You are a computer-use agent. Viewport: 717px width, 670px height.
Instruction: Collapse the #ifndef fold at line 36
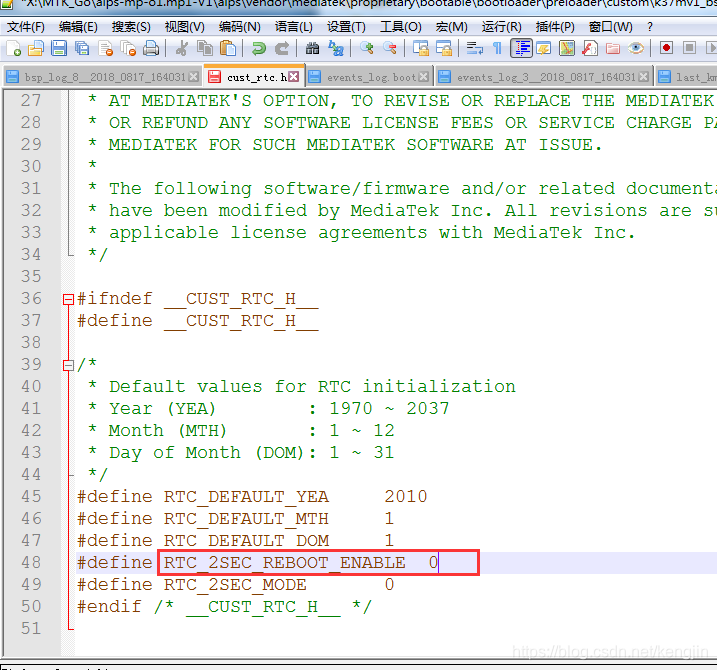[x=68, y=300]
